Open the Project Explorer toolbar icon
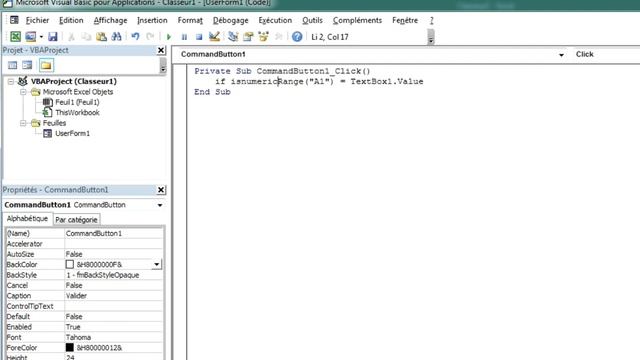Screen dimensions: 640x360 coord(233,37)
